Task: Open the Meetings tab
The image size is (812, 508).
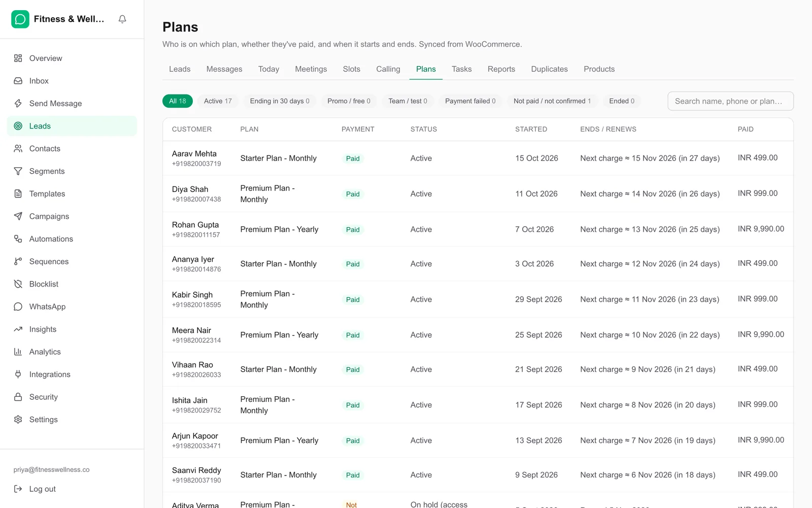Action: click(311, 69)
